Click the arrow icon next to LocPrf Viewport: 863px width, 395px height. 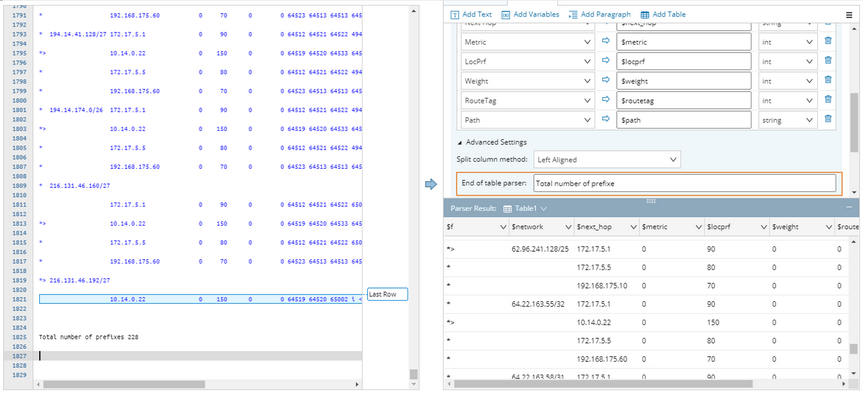(x=605, y=61)
